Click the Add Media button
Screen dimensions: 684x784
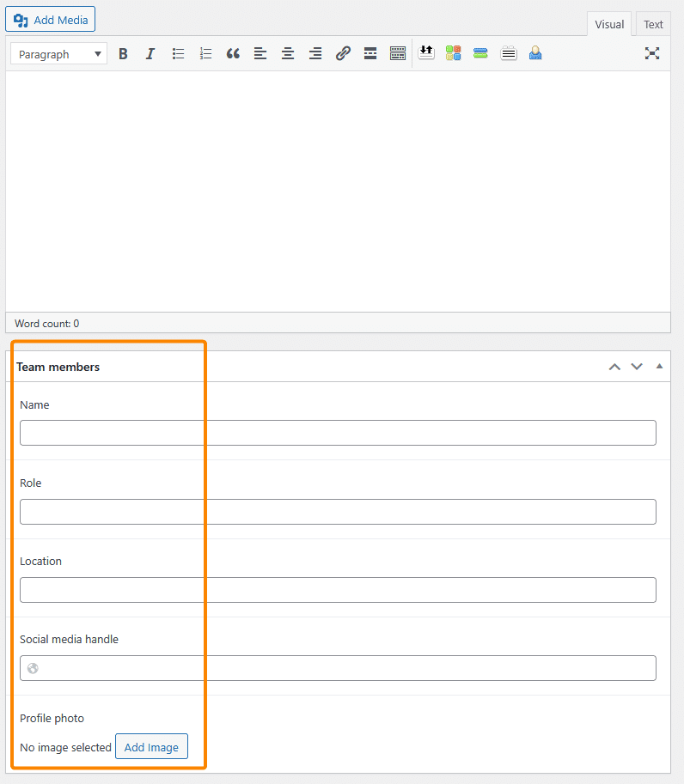tap(50, 20)
